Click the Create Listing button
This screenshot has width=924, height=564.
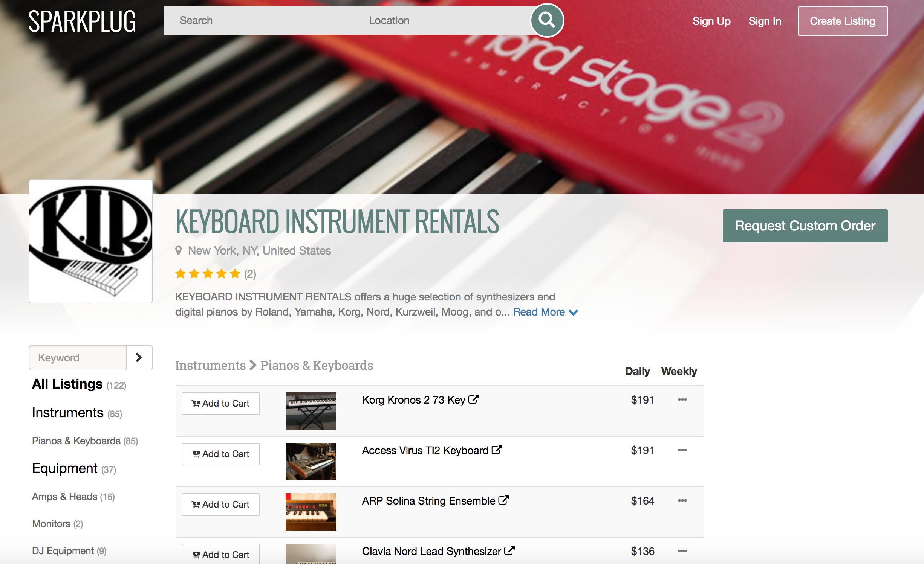pos(843,21)
